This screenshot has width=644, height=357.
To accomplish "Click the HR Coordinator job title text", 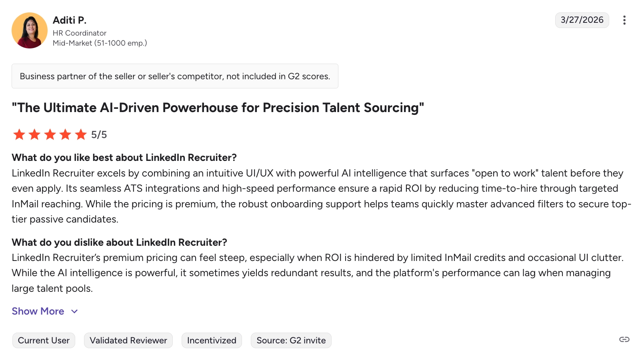I will tap(80, 33).
